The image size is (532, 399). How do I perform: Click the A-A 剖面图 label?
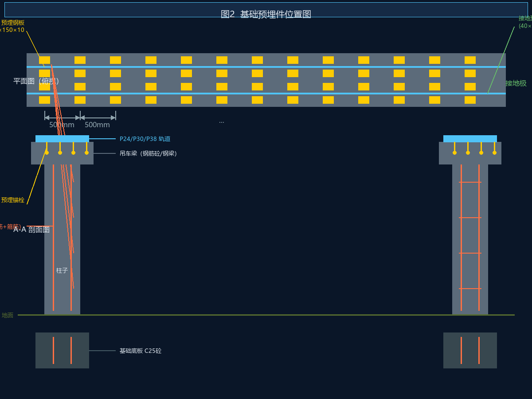[x=31, y=230]
